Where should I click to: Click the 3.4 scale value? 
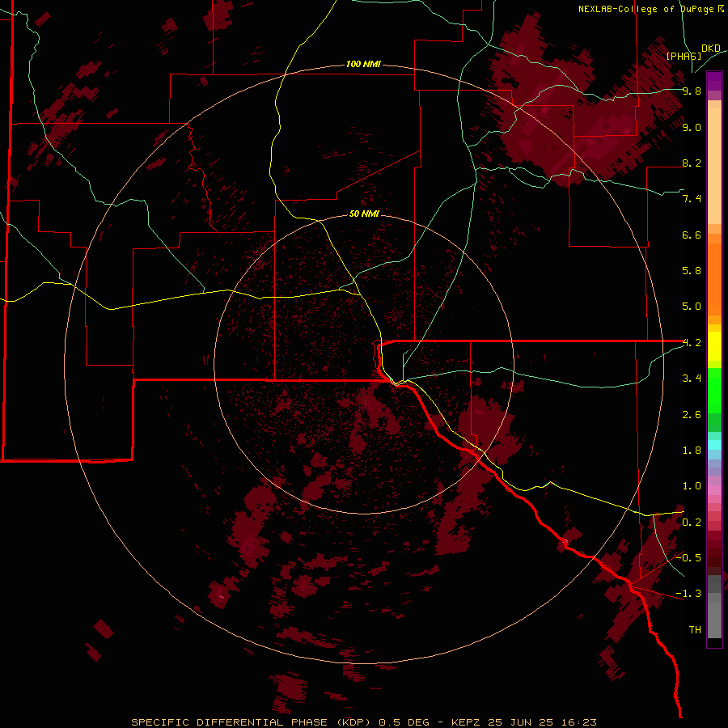(x=692, y=379)
